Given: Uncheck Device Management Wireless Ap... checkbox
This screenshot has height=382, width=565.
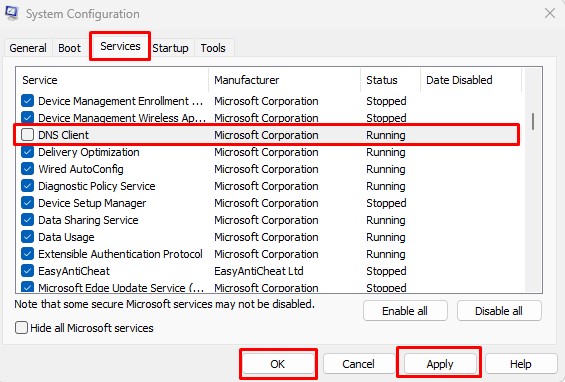Looking at the screenshot, I should coord(27,118).
